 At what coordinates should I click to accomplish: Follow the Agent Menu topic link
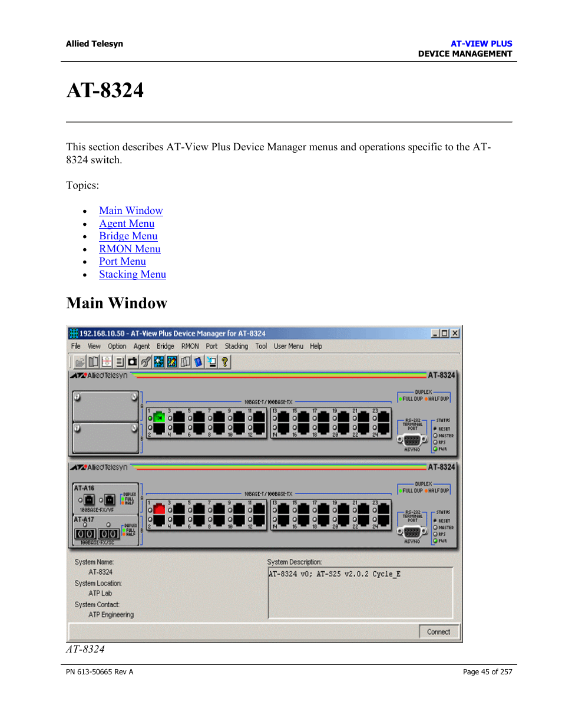click(x=127, y=223)
